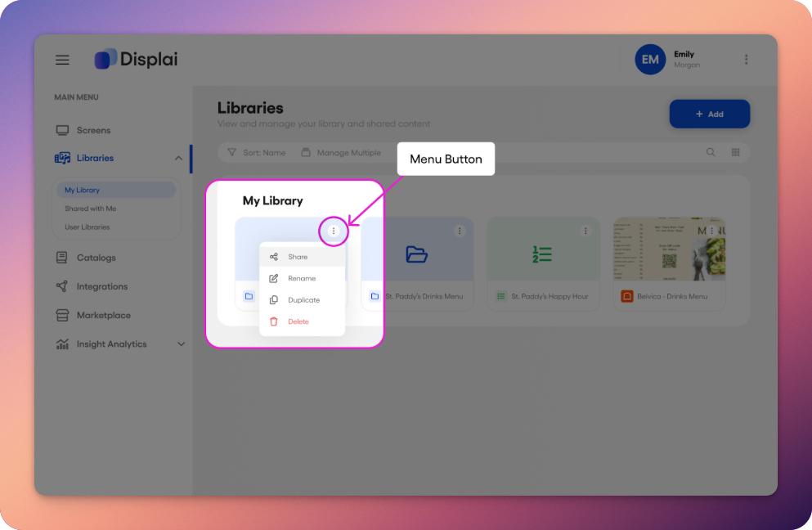Screen dimensions: 812x530
Task: Click the Screens monitor icon
Action: (x=62, y=130)
